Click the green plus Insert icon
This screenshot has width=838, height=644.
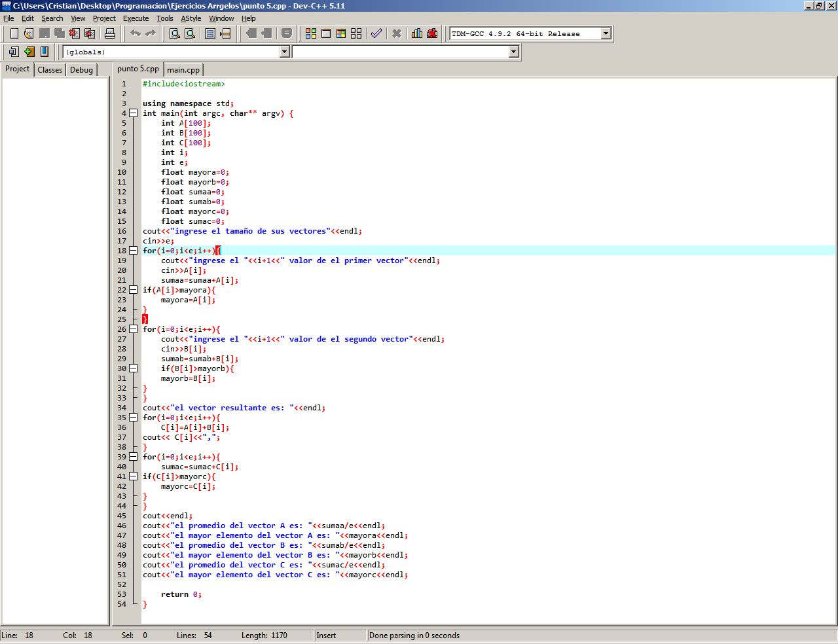pyautogui.click(x=29, y=52)
